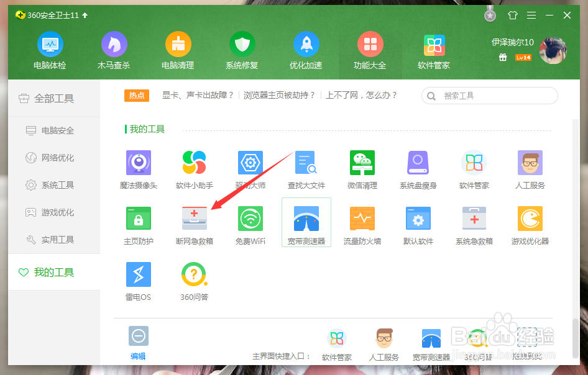Viewport: 588px width, 375px height.
Task: Launch the 流量防火墙 tool
Action: [362, 225]
